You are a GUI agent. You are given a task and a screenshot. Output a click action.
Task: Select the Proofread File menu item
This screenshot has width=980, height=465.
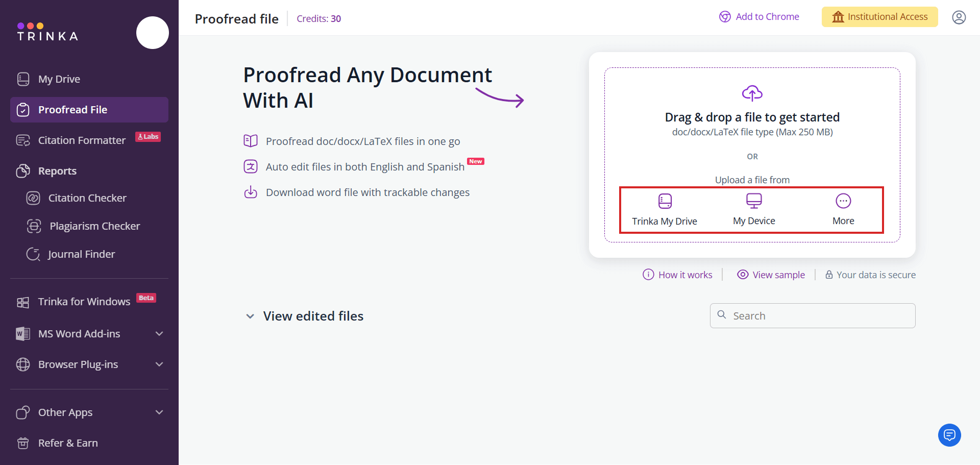[89, 110]
